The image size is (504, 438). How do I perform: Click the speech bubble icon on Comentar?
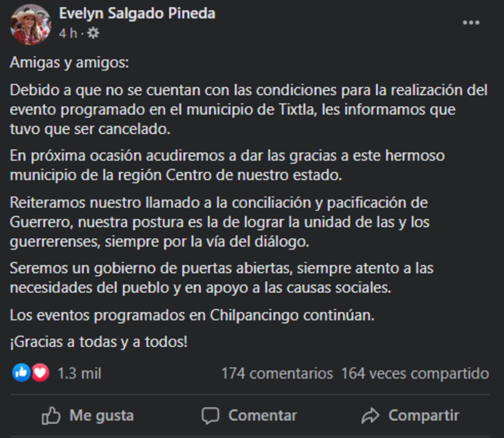pos(210,416)
